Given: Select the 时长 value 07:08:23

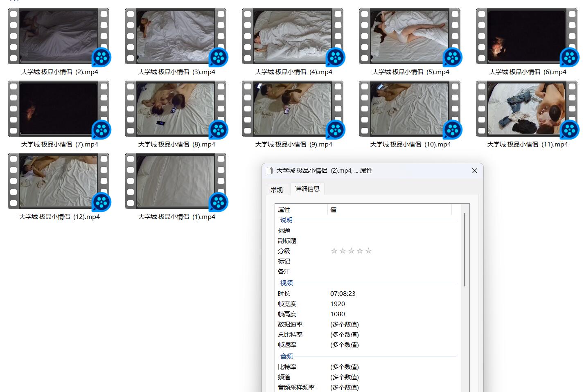Looking at the screenshot, I should (x=343, y=294).
